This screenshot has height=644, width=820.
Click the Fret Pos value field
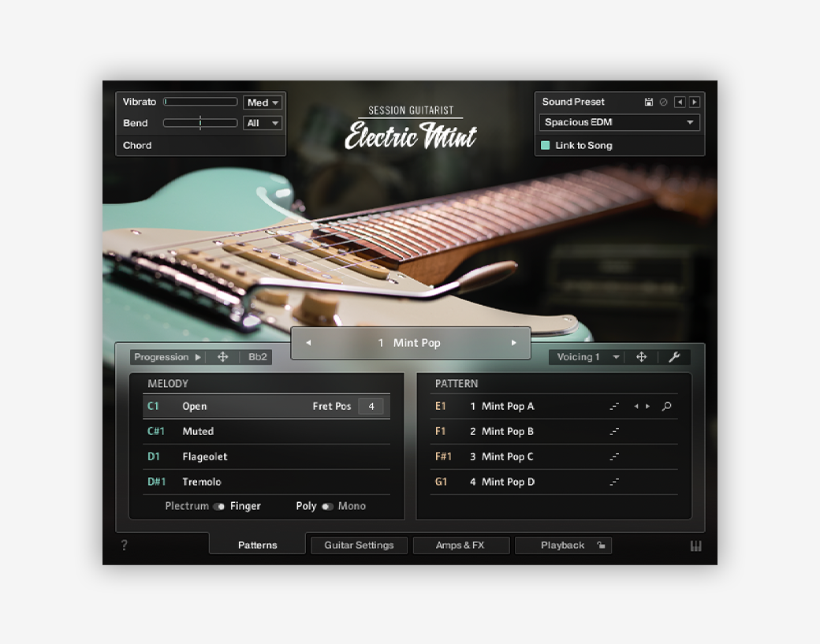[371, 406]
